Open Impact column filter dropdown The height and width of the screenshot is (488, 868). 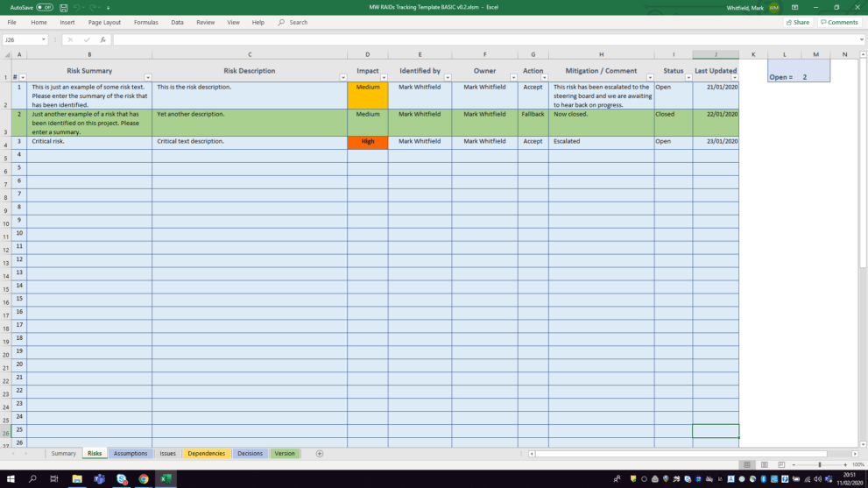tap(384, 78)
